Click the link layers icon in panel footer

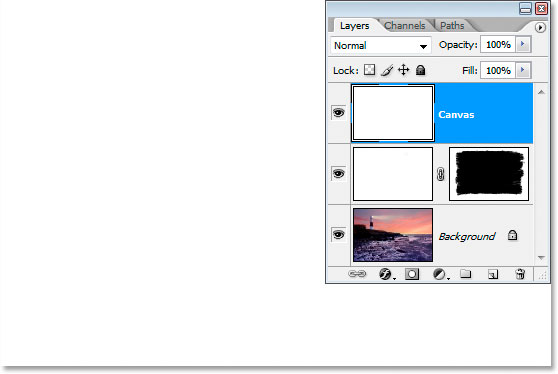(x=357, y=274)
